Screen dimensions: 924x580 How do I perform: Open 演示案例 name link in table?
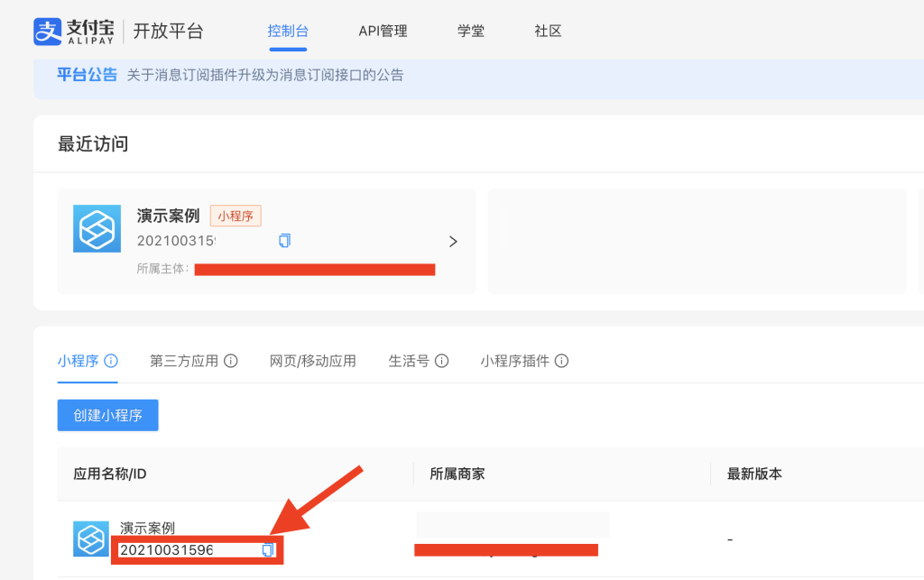tap(147, 529)
